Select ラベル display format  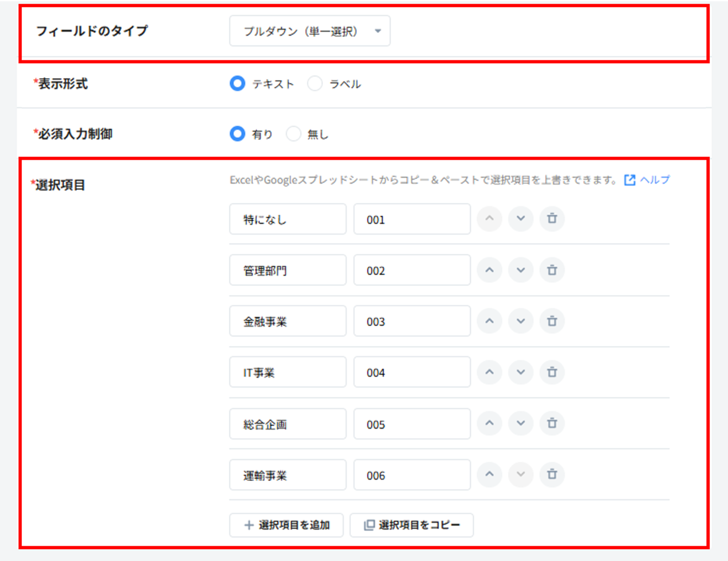click(315, 84)
